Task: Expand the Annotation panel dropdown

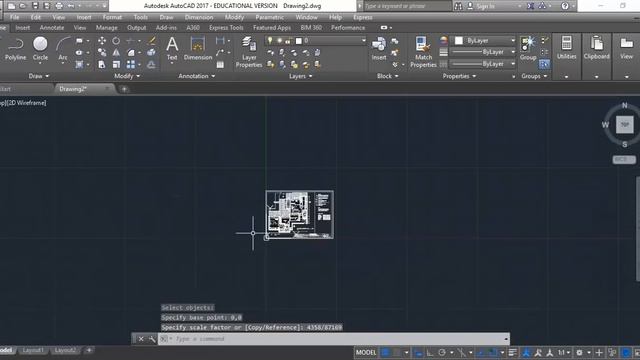Action: coord(196,76)
